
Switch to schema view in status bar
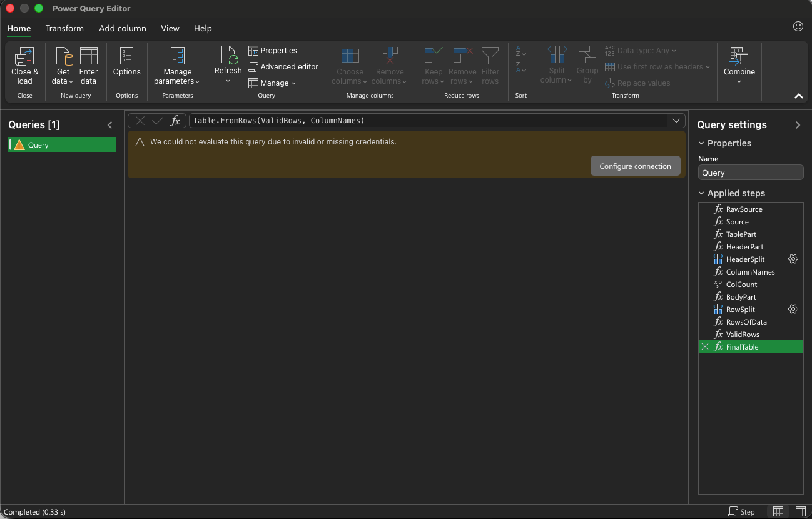pyautogui.click(x=800, y=511)
